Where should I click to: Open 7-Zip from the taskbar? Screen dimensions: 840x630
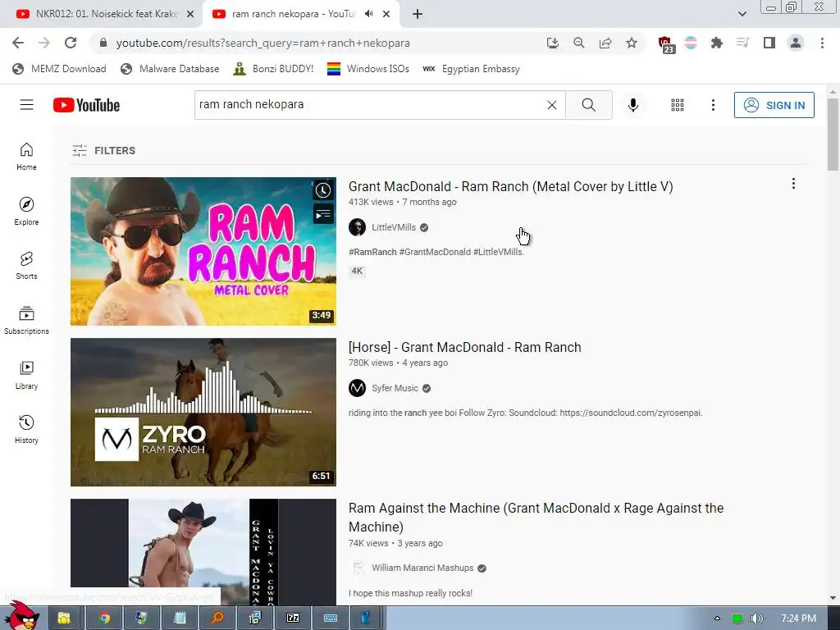(x=293, y=619)
